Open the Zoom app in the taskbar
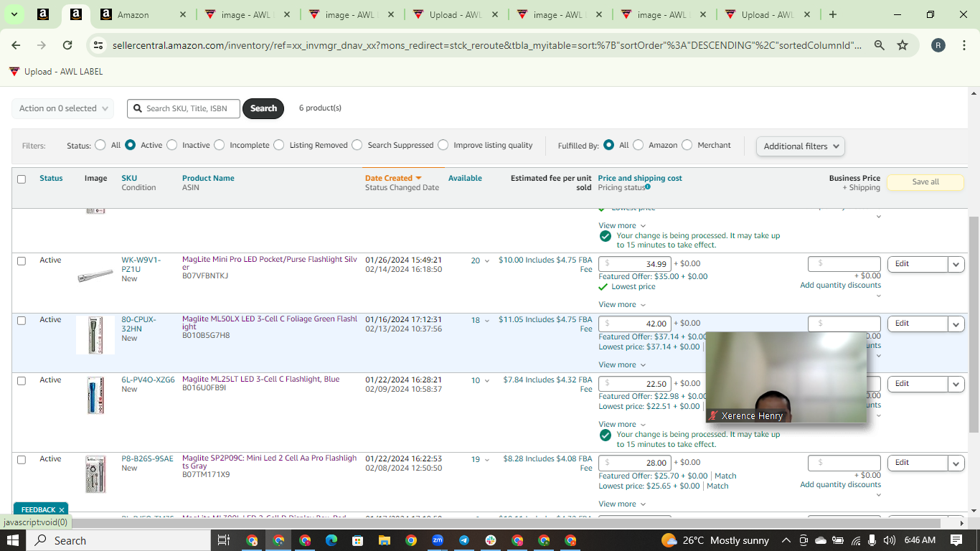The width and height of the screenshot is (980, 551). (438, 540)
